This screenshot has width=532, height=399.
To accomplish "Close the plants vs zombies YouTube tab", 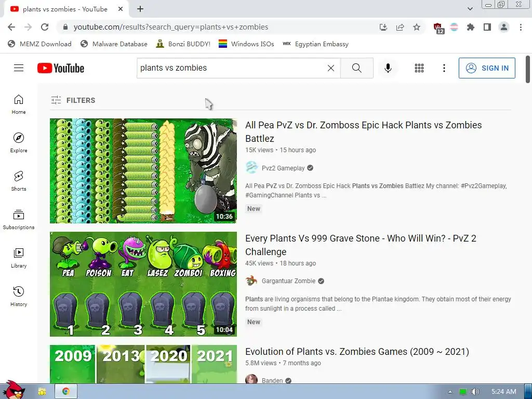I will [x=121, y=9].
